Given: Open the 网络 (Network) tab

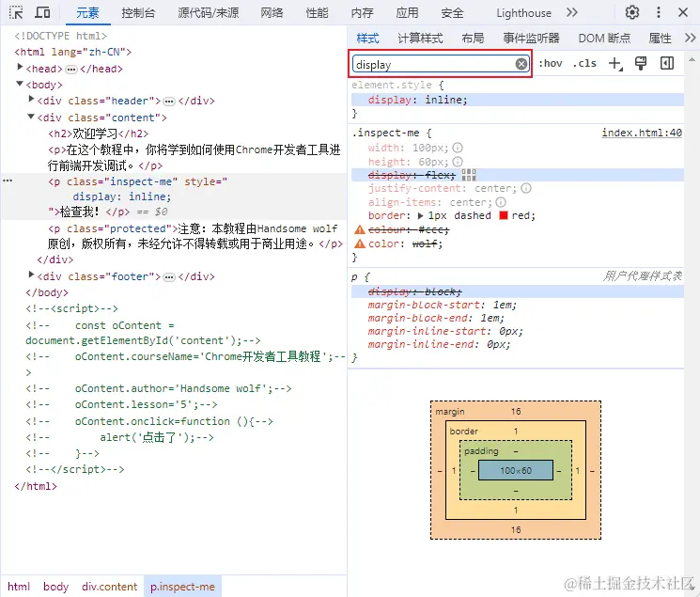Looking at the screenshot, I should click(x=272, y=13).
